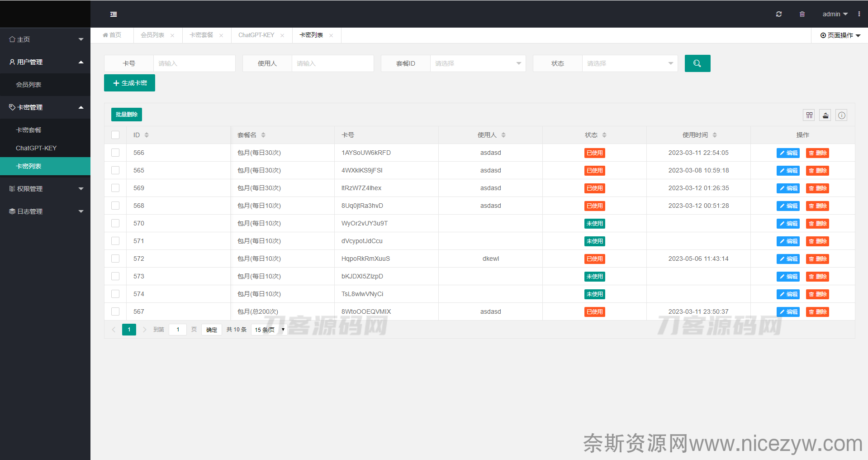Image resolution: width=868 pixels, height=460 pixels.
Task: Go to previous page arrow in pagination
Action: (114, 330)
